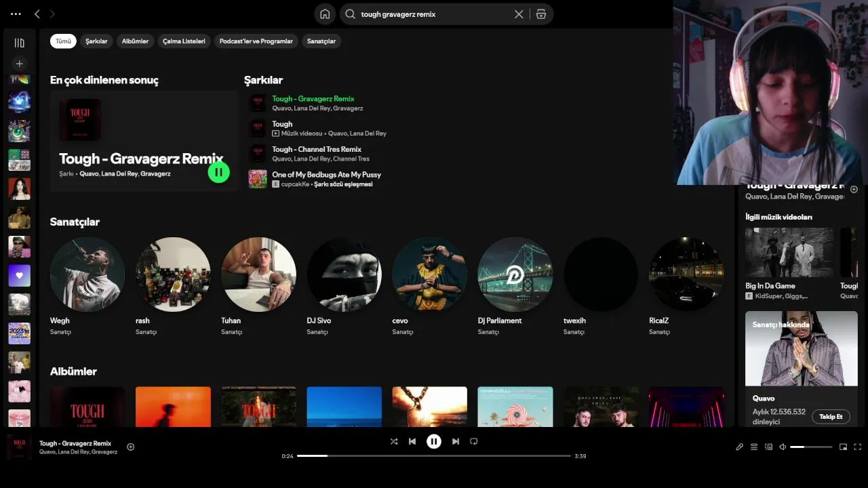Collapse Your Library sidebar icon
This screenshot has width=868, height=488.
point(19,43)
